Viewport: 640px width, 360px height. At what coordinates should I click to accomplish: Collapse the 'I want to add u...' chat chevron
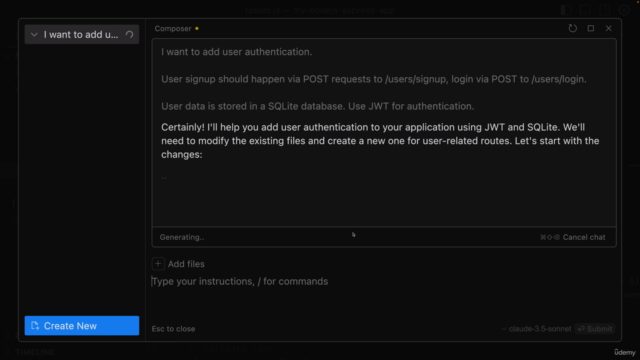tap(34, 35)
